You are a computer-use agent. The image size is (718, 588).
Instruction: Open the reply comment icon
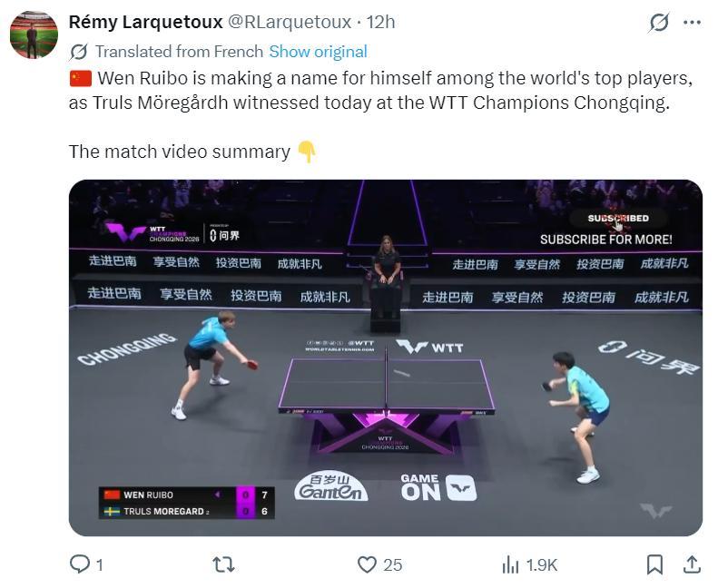[x=80, y=564]
